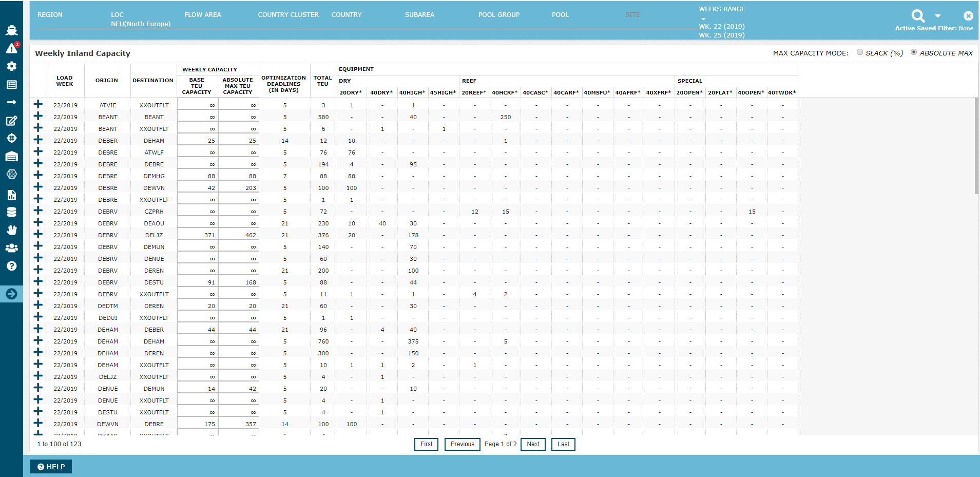
Task: Click the magnifier search filter icon
Action: 918,16
